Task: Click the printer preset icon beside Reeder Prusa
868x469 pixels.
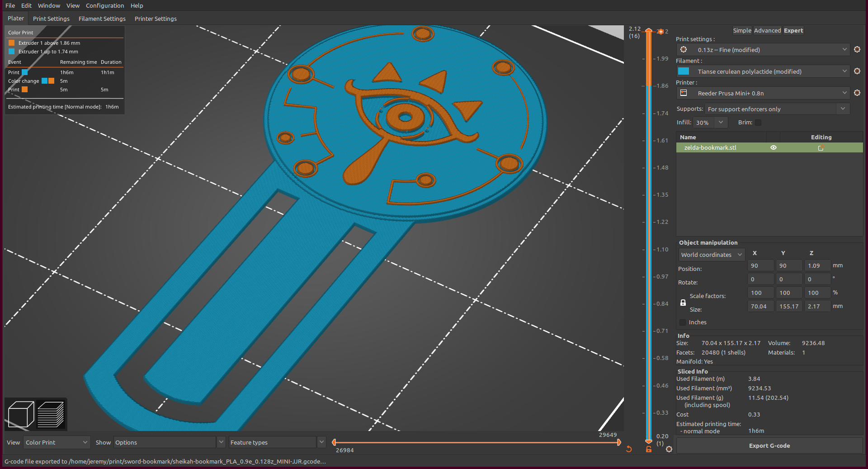Action: 684,93
